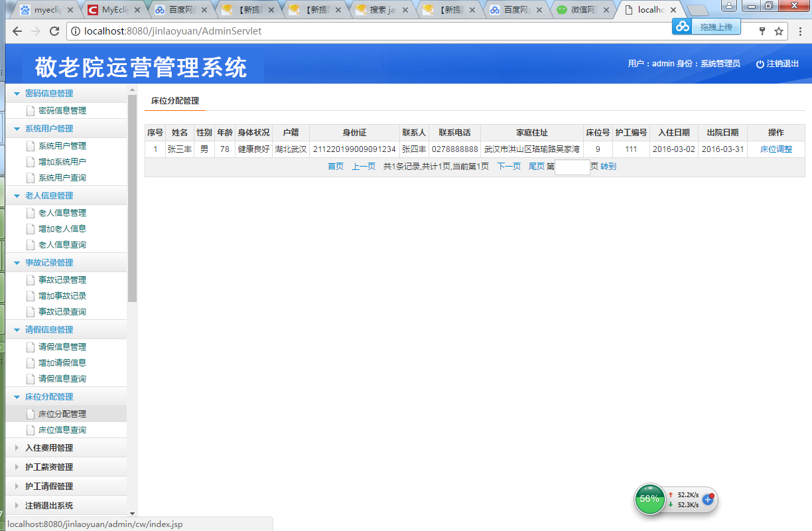Click the page icon beside 系统用户管理 item
812x531 pixels.
coord(30,146)
